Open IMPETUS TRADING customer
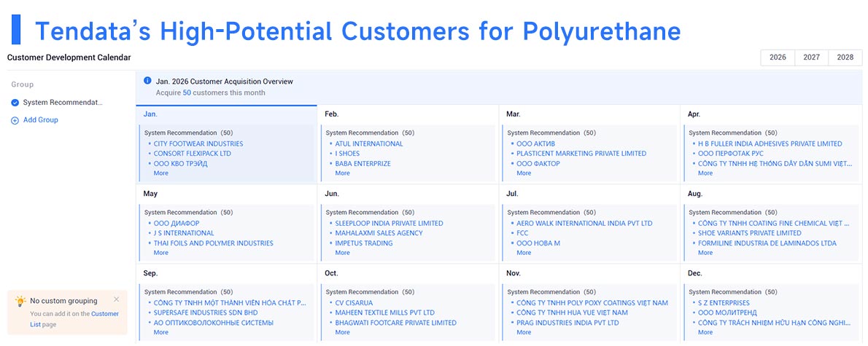Image resolution: width=868 pixels, height=346 pixels. [364, 243]
